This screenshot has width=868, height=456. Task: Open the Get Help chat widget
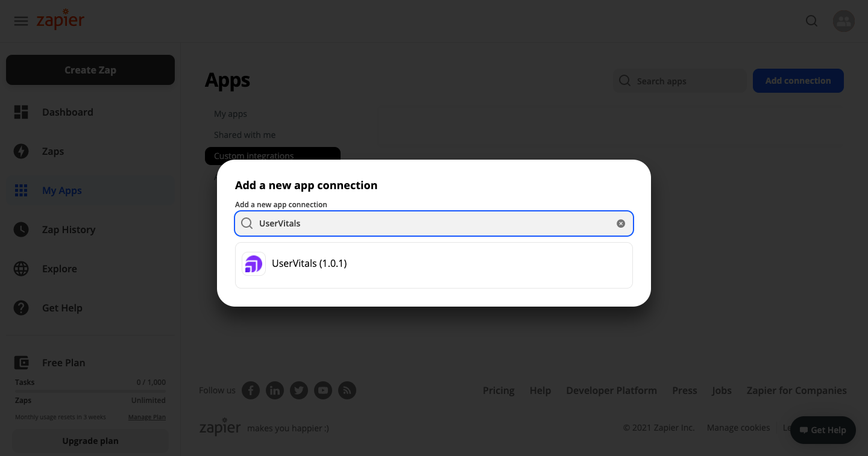823,430
